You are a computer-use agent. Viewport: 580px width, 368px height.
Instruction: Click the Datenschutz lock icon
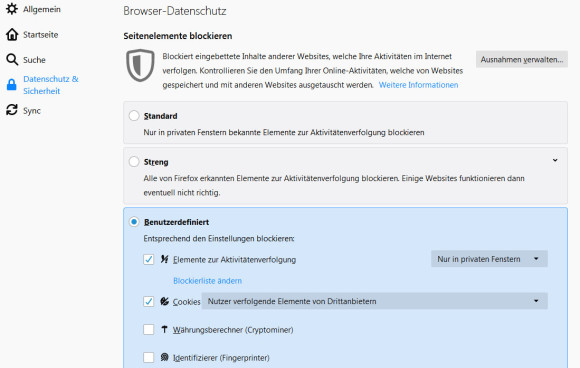12,85
